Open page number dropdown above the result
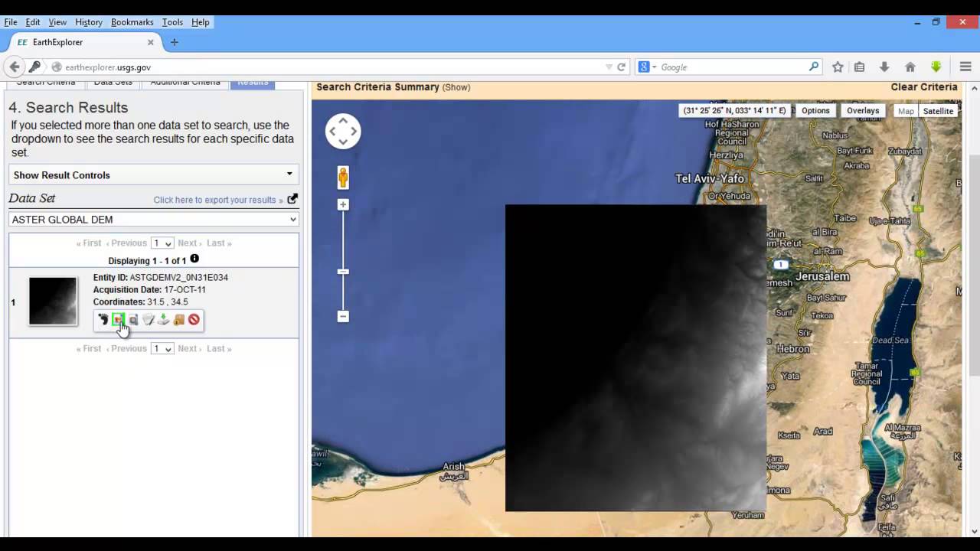This screenshot has height=551, width=980. (162, 243)
